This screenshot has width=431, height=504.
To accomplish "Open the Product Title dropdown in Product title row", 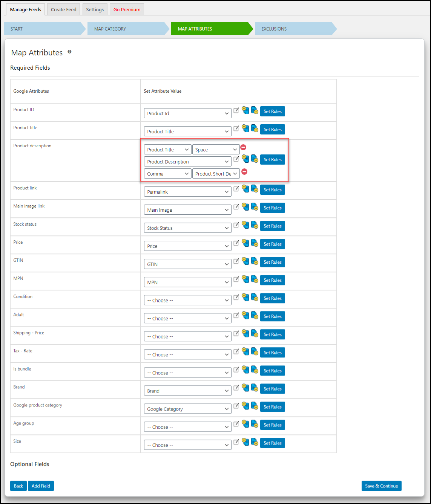I will [188, 131].
